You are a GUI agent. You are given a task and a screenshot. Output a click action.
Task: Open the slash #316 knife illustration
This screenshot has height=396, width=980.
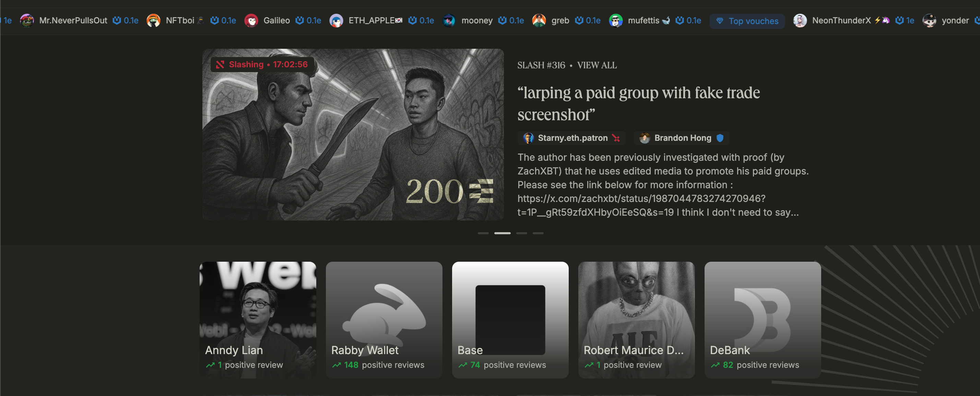353,134
